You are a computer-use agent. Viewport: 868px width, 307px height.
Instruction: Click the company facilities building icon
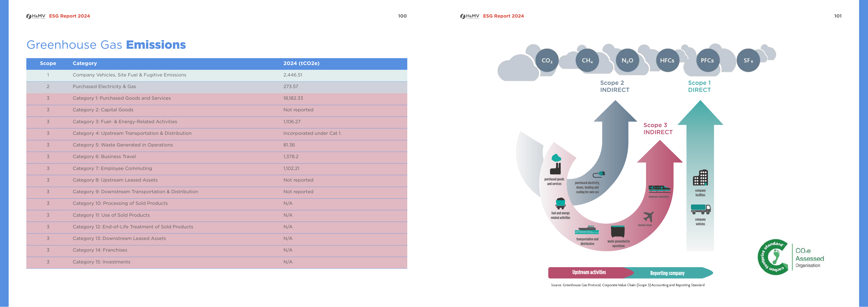tap(700, 178)
